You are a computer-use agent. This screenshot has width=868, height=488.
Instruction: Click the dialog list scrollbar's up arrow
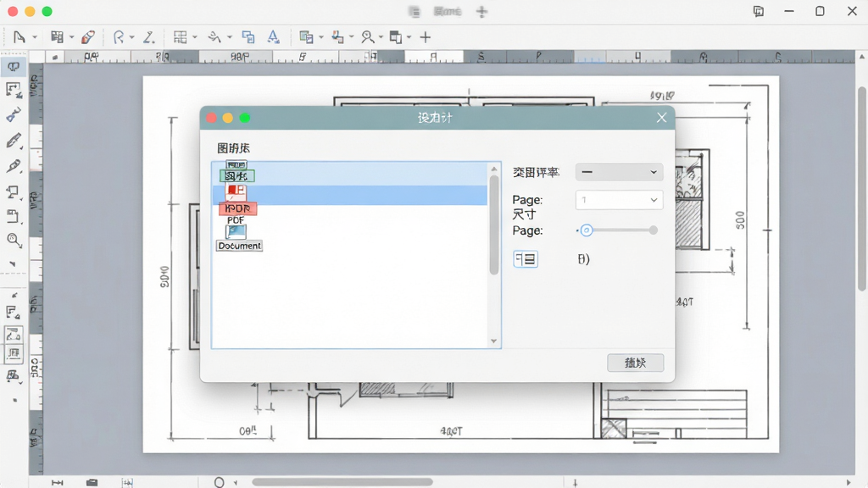pos(494,169)
